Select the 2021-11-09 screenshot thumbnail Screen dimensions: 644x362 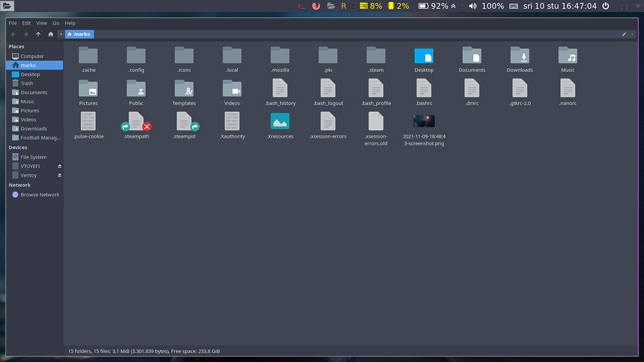[x=423, y=121]
